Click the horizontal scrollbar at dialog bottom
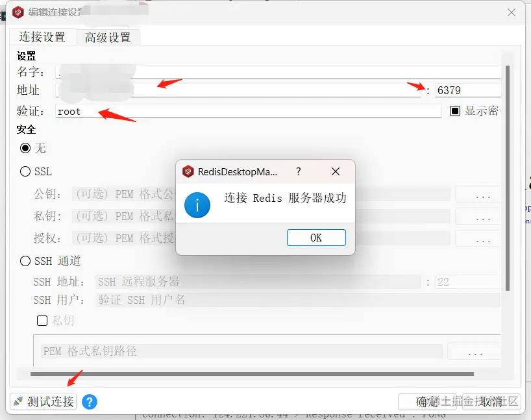The width and height of the screenshot is (531, 420). tap(252, 374)
